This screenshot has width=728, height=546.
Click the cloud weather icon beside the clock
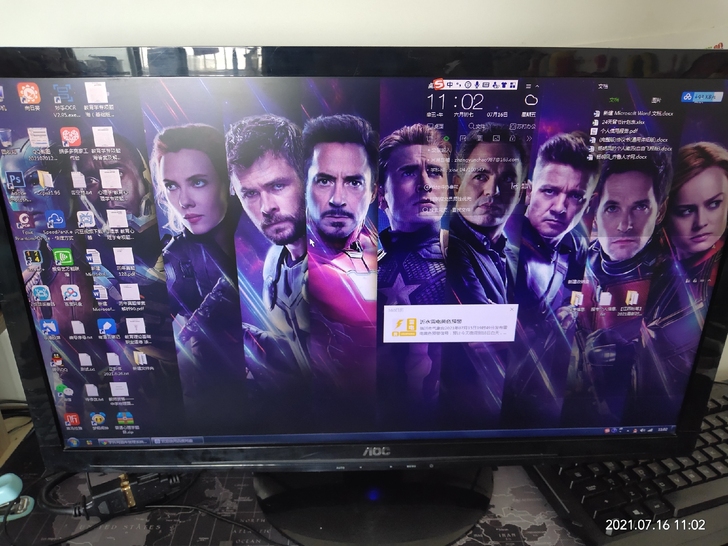[531, 100]
